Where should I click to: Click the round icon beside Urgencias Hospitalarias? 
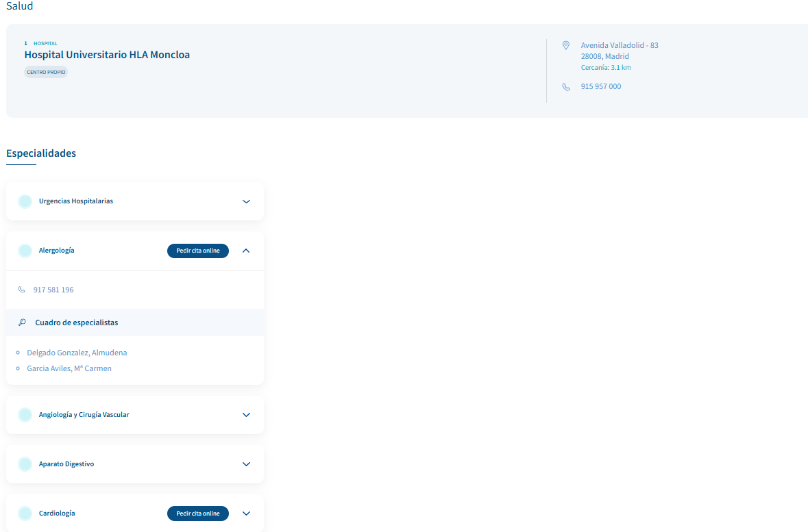25,201
